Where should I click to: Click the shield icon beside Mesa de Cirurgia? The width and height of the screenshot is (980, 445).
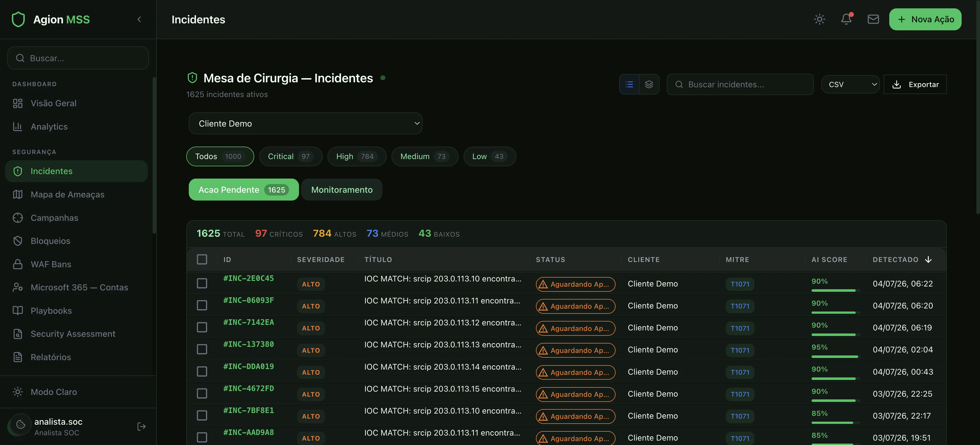coord(192,78)
